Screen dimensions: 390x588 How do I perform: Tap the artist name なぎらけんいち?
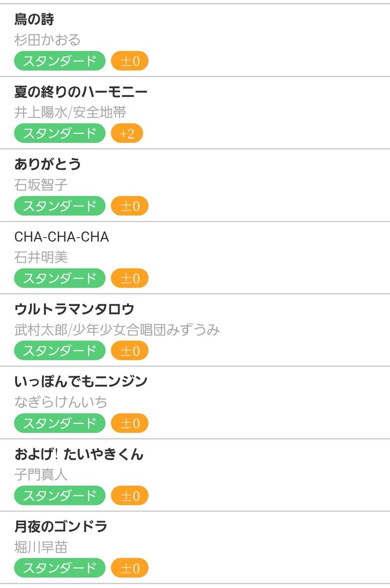(x=61, y=402)
